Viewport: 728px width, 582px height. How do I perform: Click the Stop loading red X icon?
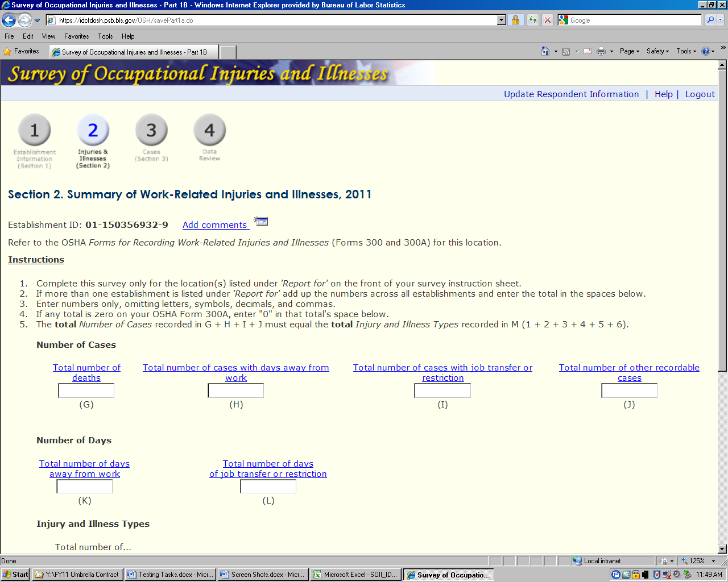pyautogui.click(x=547, y=20)
